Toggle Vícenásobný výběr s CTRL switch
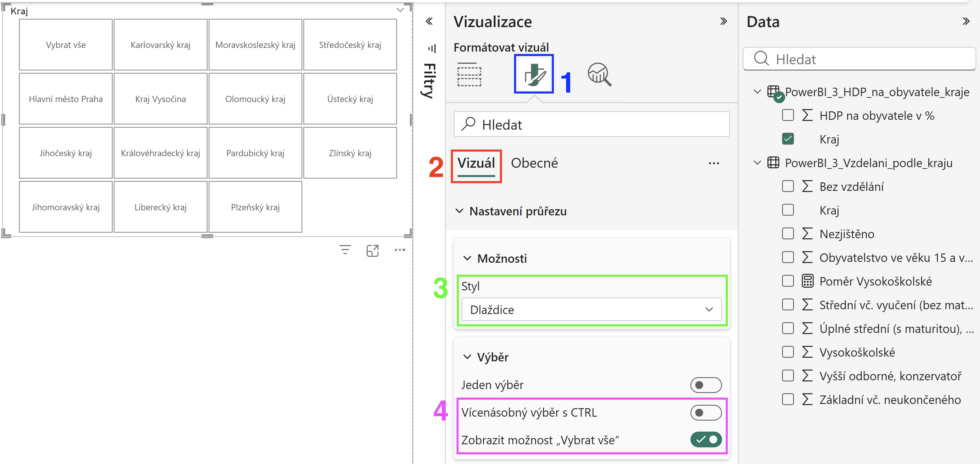 pos(706,413)
